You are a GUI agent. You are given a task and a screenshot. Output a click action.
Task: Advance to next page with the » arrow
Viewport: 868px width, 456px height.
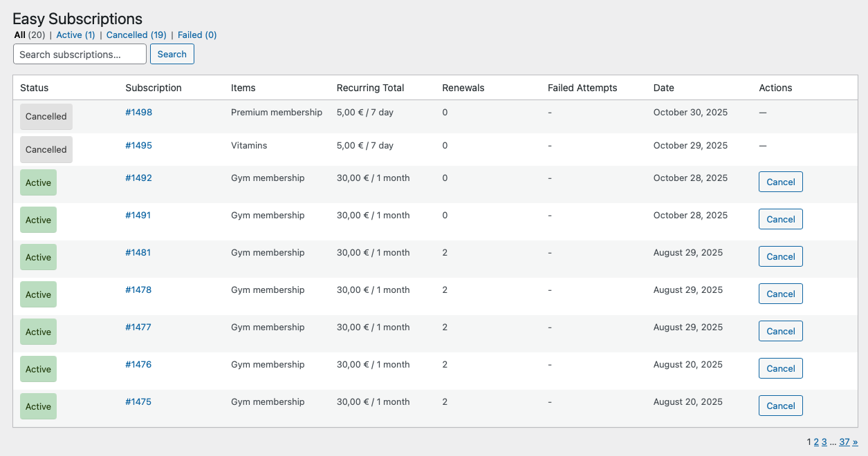click(856, 441)
